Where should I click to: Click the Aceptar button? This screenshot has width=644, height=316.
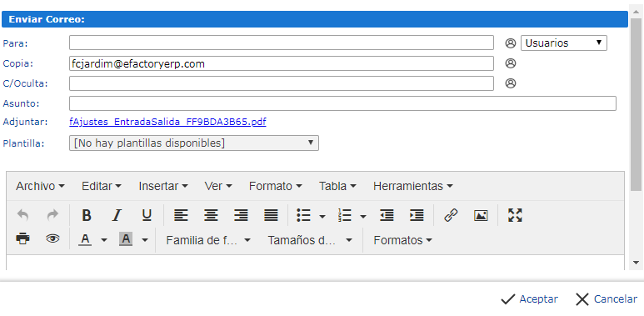(x=529, y=299)
